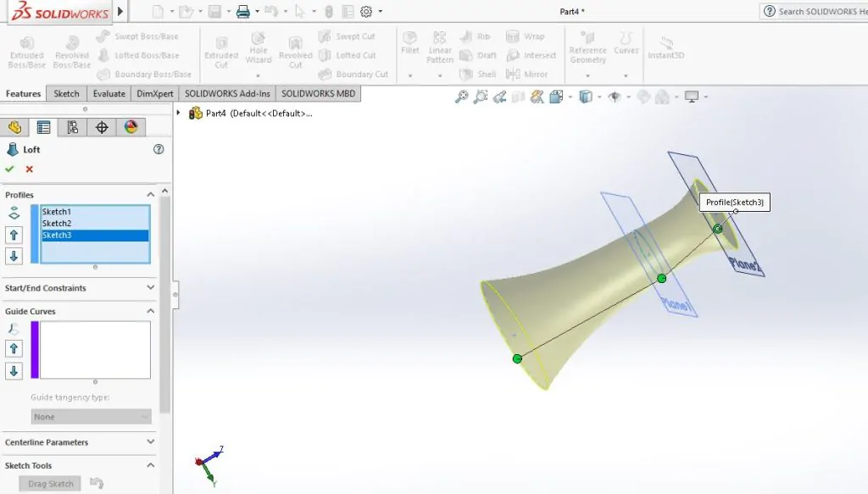
Task: Cancel the Loft with the red X
Action: tap(30, 169)
